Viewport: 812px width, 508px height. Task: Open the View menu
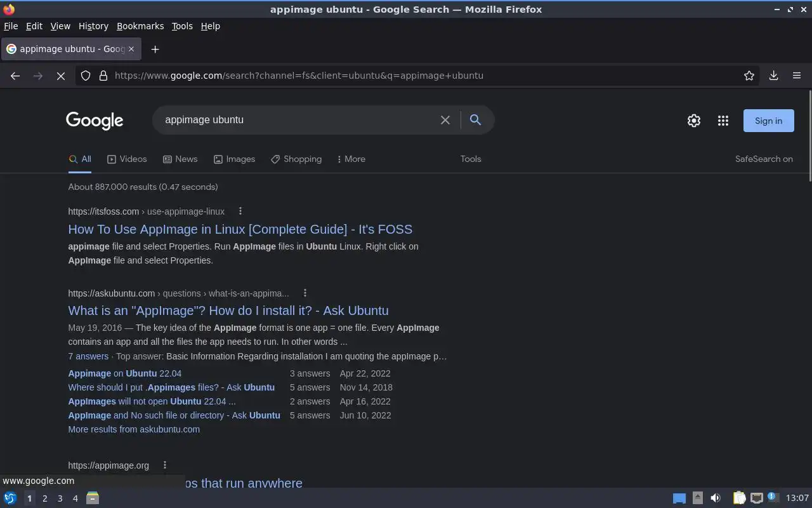(x=60, y=26)
